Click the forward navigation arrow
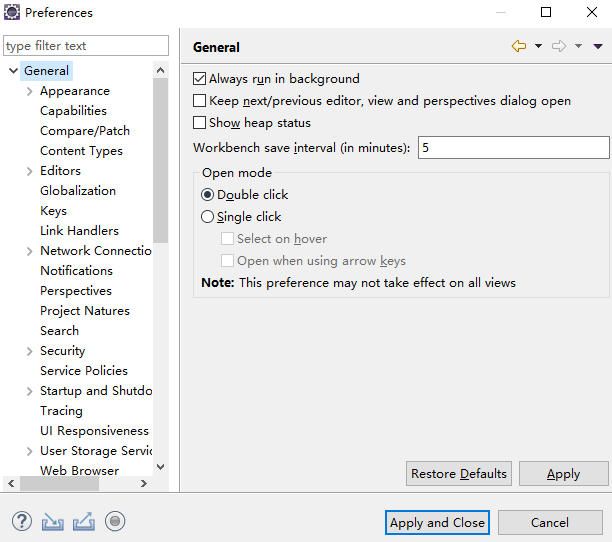This screenshot has width=612, height=542. click(559, 46)
